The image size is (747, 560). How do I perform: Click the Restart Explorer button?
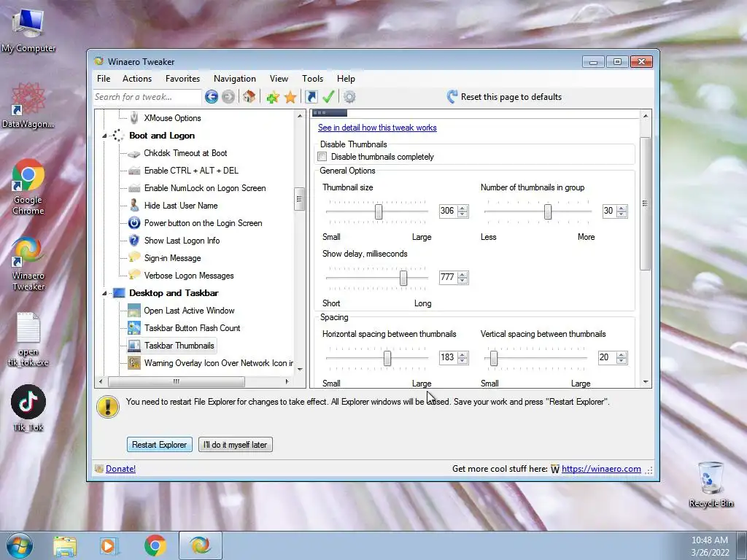pyautogui.click(x=160, y=445)
